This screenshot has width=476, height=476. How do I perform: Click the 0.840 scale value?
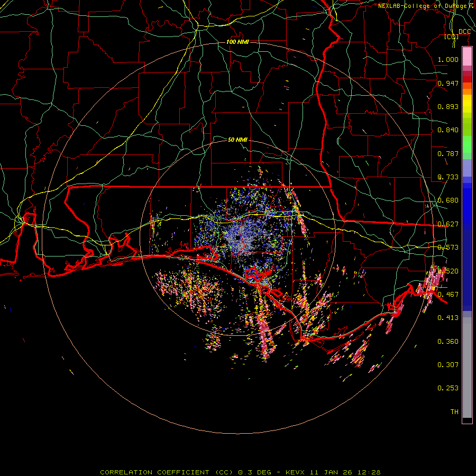click(x=448, y=130)
